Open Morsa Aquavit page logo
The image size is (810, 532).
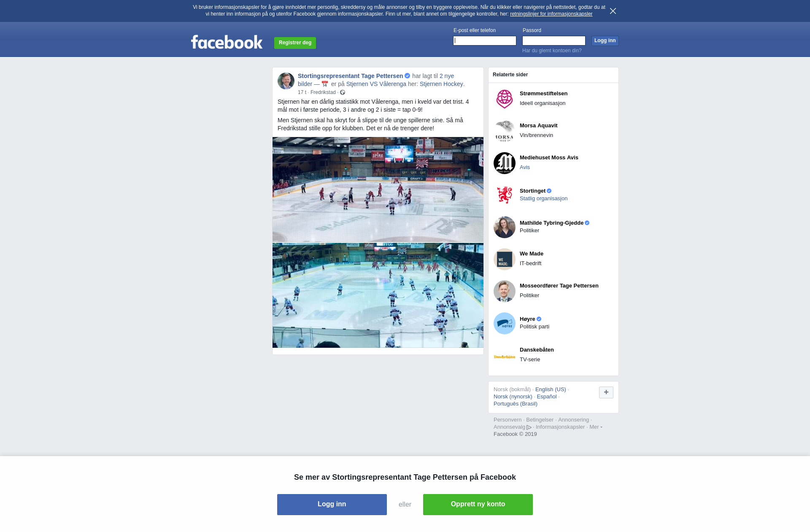tap(505, 131)
